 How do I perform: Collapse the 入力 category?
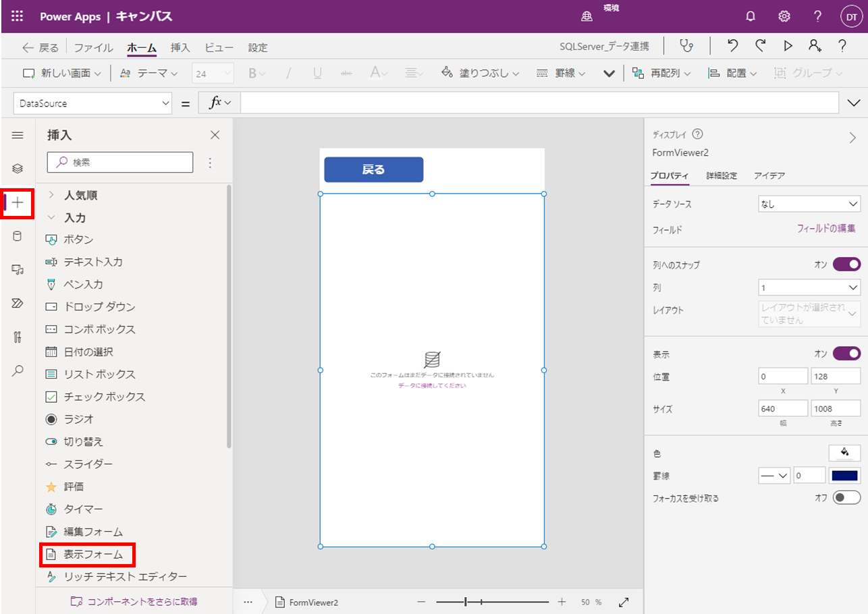51,218
